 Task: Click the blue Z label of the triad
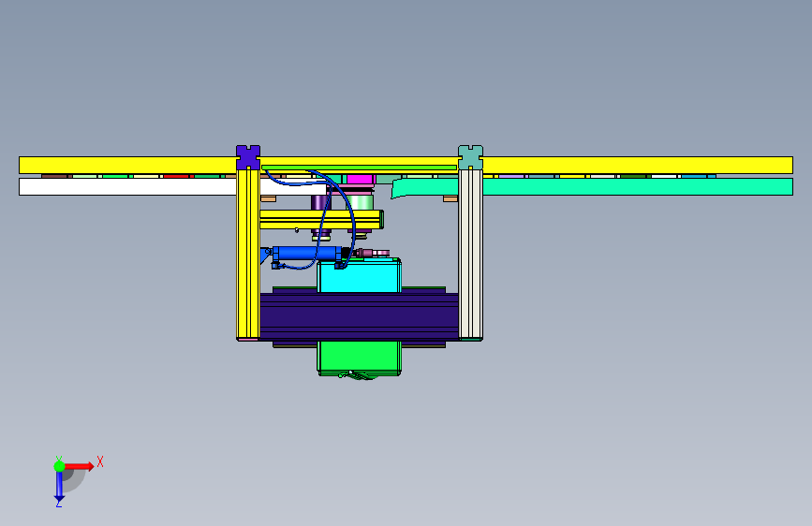click(x=58, y=503)
